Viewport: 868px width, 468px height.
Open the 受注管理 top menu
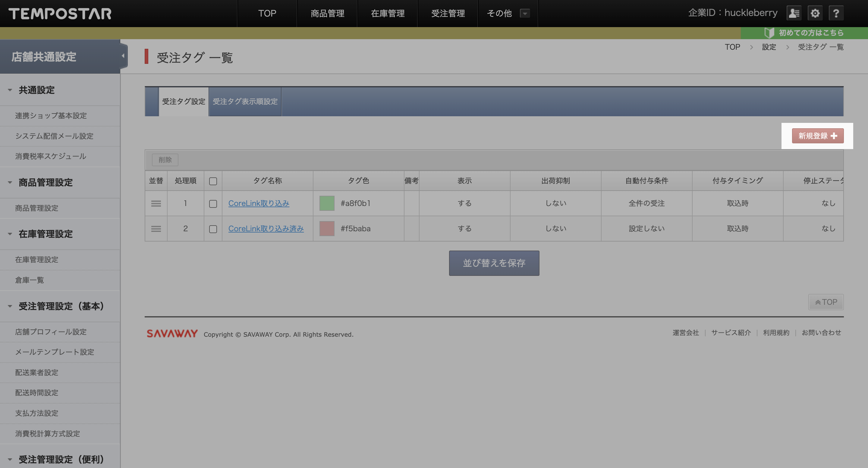coord(448,14)
